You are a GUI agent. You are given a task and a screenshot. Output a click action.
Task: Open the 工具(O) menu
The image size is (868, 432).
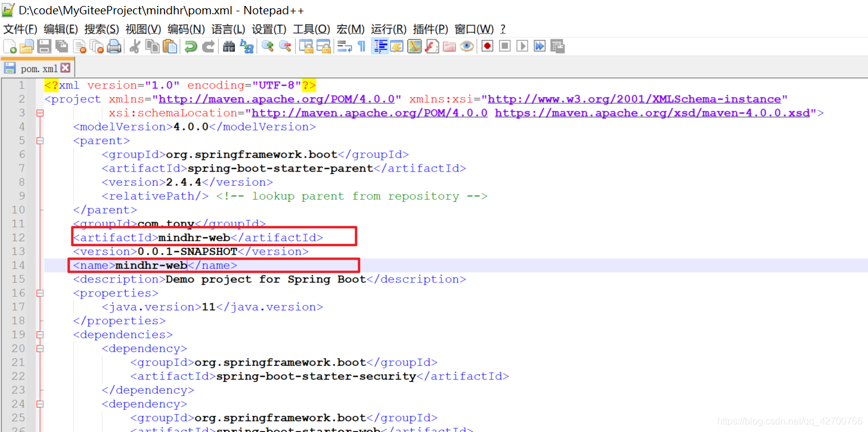[x=311, y=29]
